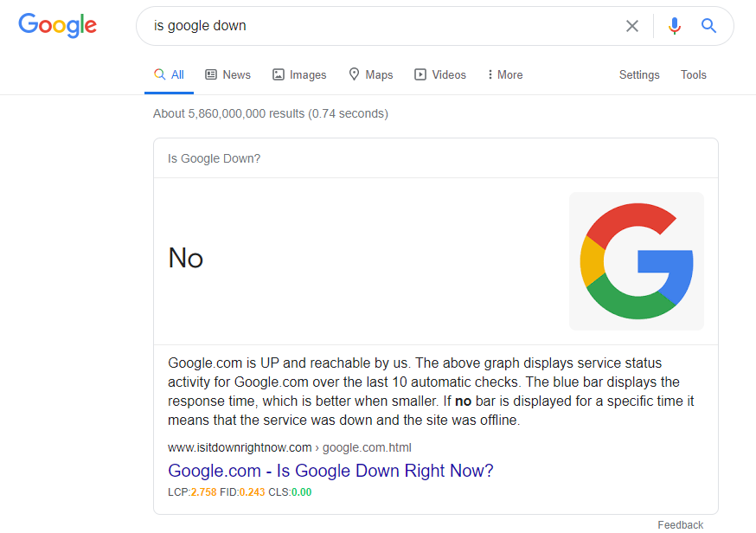Expand the More search options menu
This screenshot has width=756, height=533.
[505, 74]
